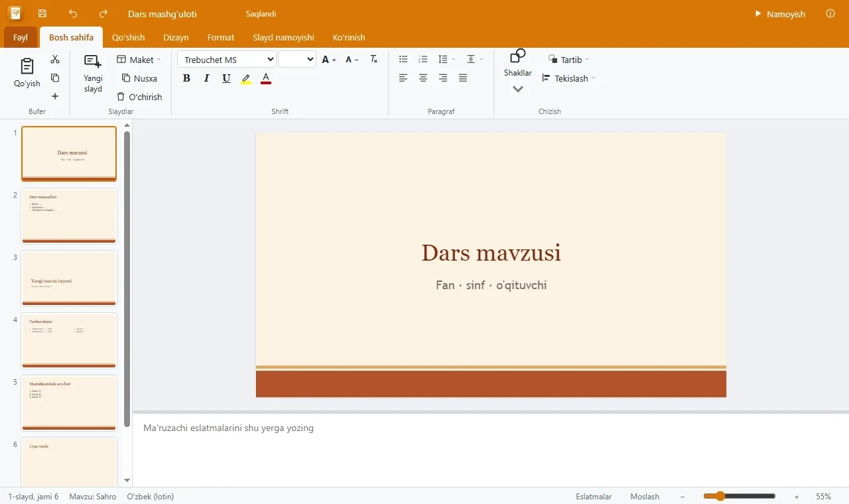Expand the Maket layout dropdown
The image size is (849, 504).
coord(139,60)
